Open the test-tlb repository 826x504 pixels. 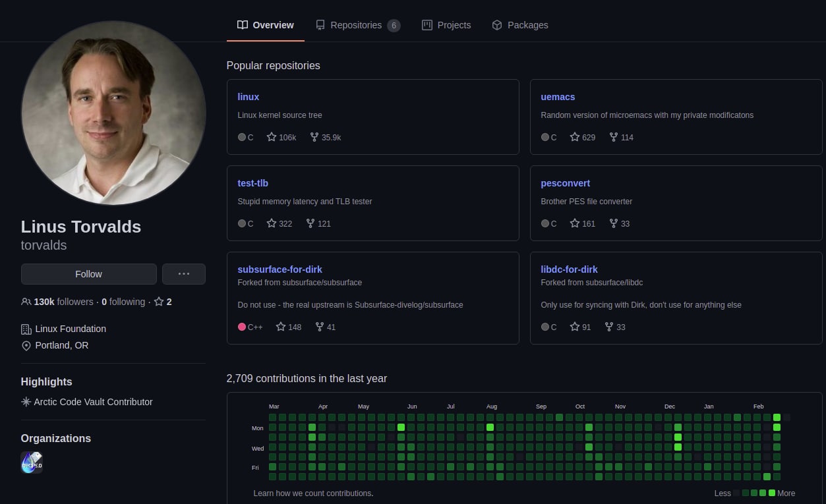click(253, 183)
